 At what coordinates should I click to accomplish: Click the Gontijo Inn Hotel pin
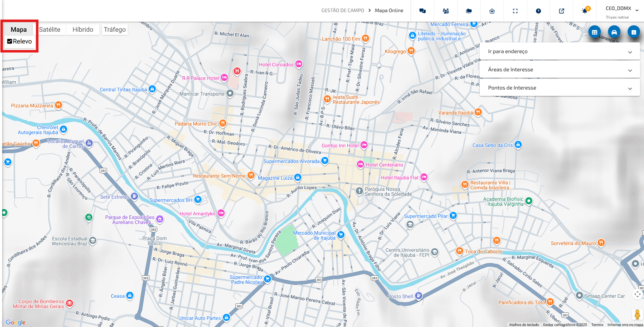(x=364, y=145)
